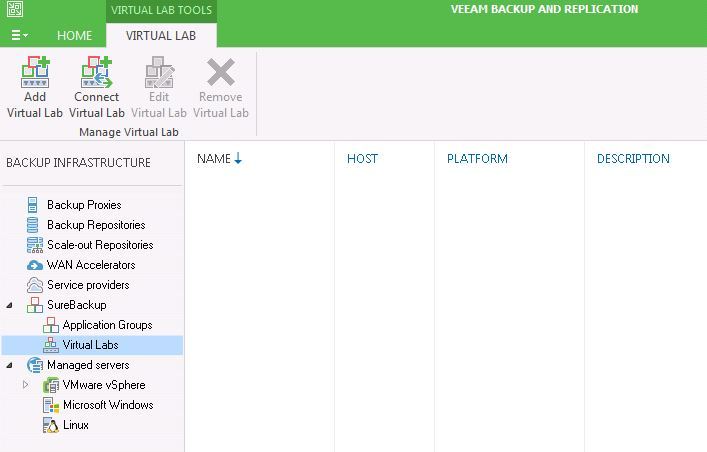Select the VIRTUAL LAB ribbon tab
Viewport: 707px width, 452px height.
[x=161, y=36]
